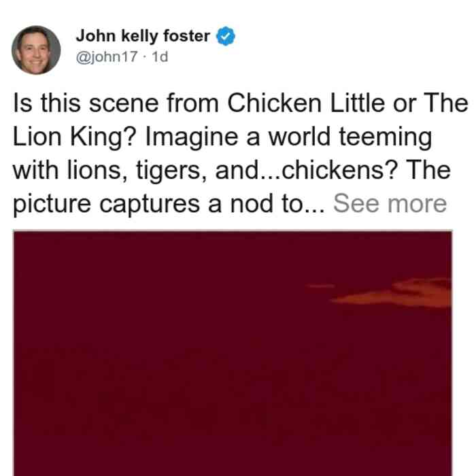Click the phrase "Imagine a world"
The height and width of the screenshot is (476, 476).
click(x=237, y=137)
